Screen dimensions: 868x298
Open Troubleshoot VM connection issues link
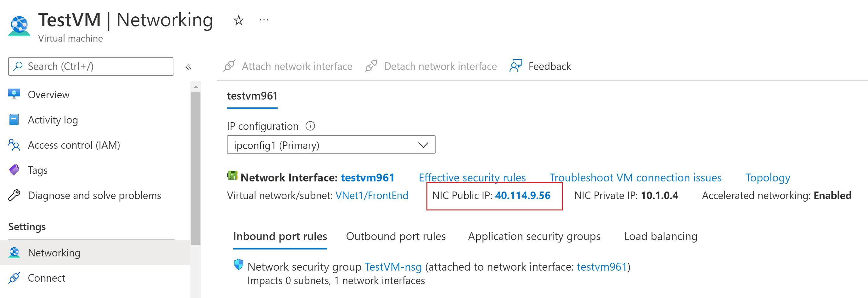point(635,177)
